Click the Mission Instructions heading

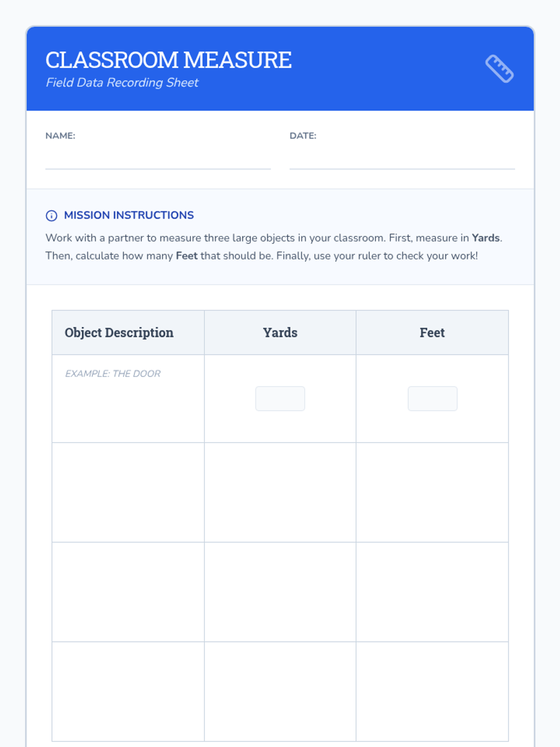[129, 215]
